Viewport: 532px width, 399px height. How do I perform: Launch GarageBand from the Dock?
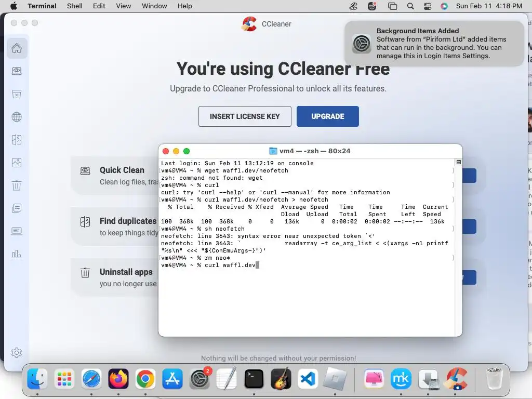click(281, 379)
